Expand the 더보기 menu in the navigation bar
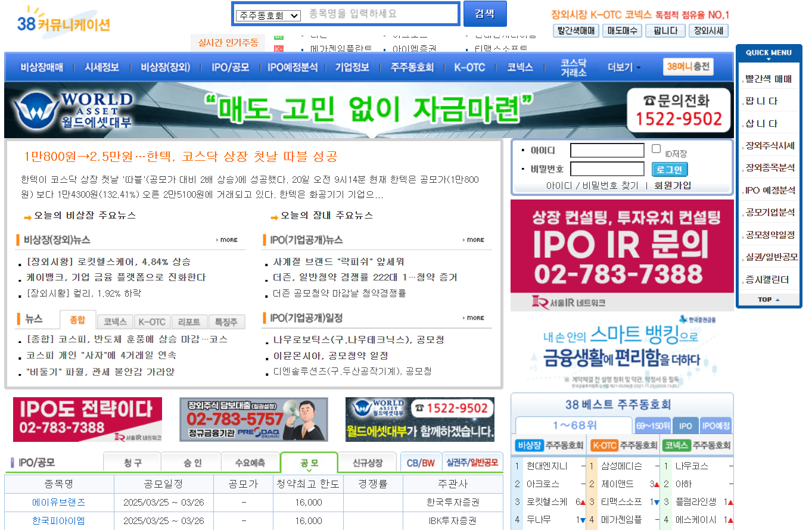 tap(621, 67)
